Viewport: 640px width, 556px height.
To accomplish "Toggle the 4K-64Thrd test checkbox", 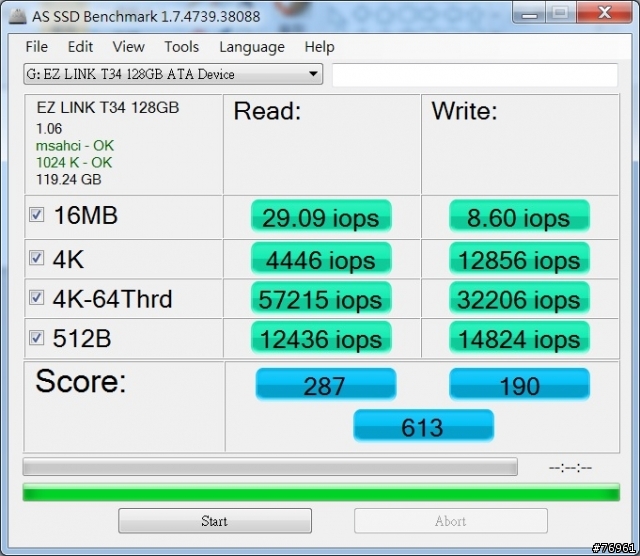I will click(x=36, y=297).
